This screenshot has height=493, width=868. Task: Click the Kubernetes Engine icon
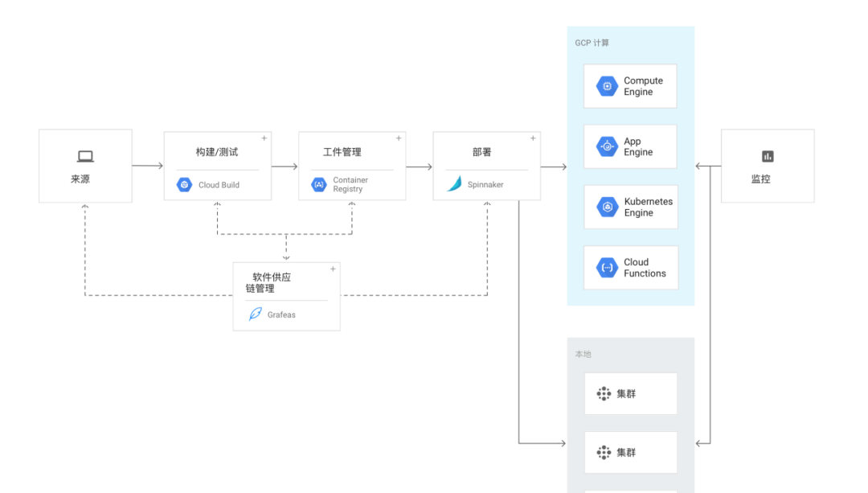click(607, 207)
